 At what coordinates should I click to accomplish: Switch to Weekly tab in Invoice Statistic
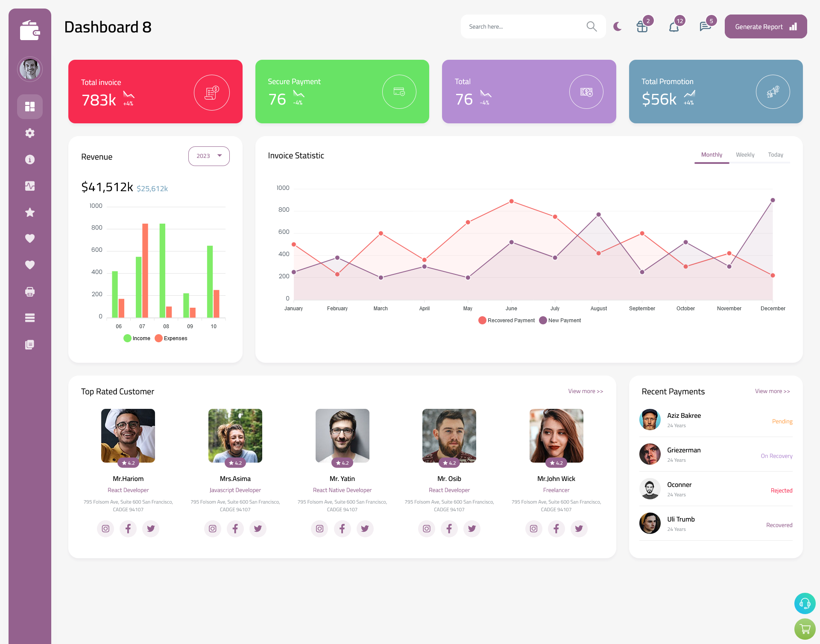pos(745,154)
